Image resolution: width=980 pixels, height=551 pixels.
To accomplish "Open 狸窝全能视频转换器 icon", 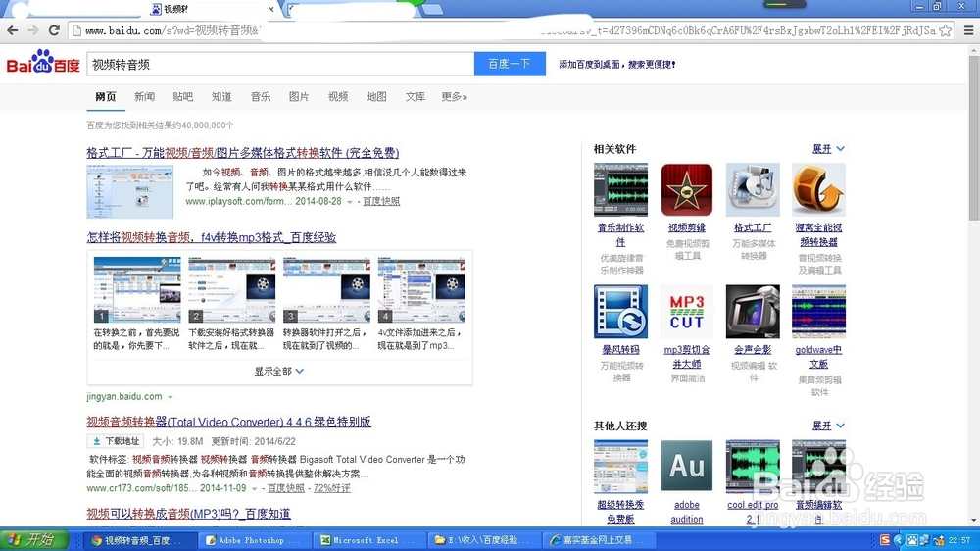I will pyautogui.click(x=818, y=190).
